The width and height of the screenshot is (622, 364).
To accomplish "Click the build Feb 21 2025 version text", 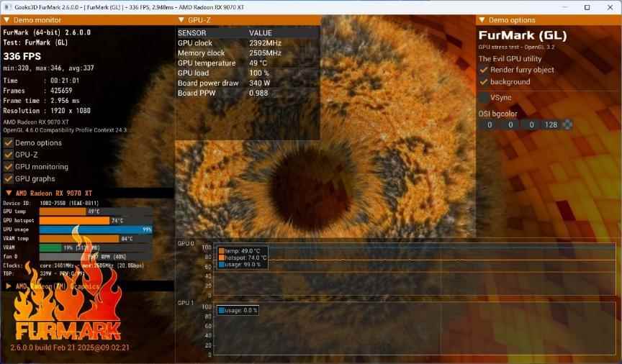I will click(70, 347).
